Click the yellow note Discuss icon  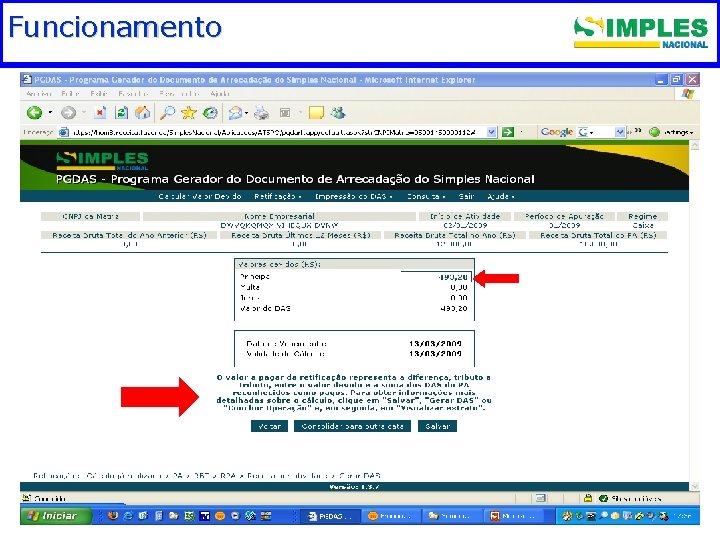316,112
